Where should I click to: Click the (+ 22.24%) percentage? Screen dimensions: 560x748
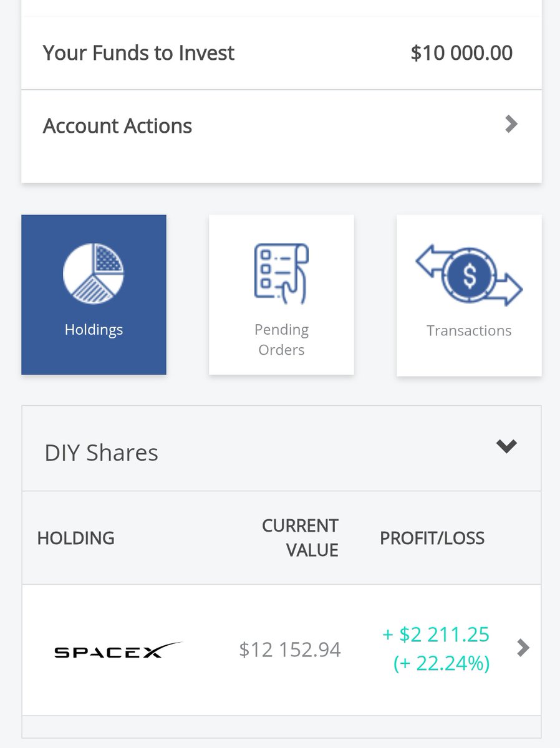click(442, 664)
